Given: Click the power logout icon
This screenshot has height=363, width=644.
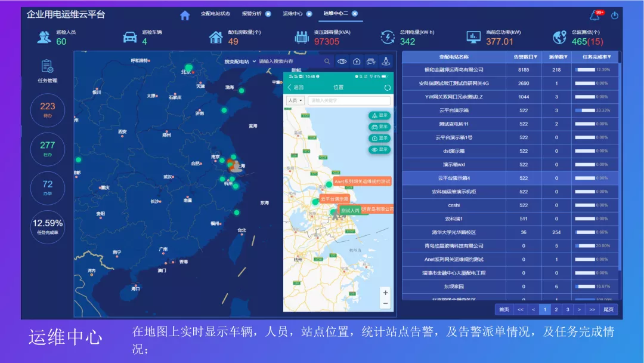Looking at the screenshot, I should click(614, 15).
